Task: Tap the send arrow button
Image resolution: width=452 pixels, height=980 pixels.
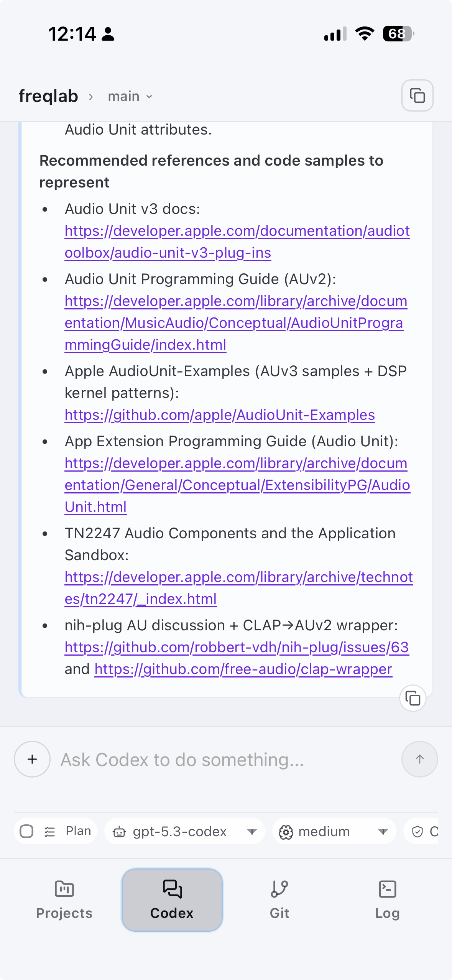Action: point(419,759)
